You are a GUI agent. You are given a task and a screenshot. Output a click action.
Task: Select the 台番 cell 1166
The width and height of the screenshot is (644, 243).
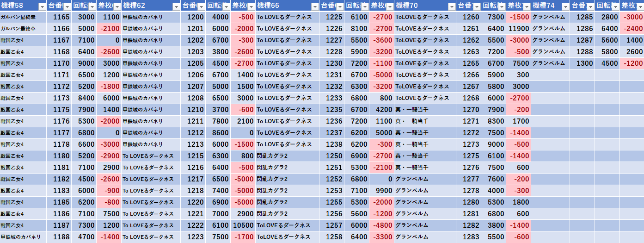click(x=59, y=29)
